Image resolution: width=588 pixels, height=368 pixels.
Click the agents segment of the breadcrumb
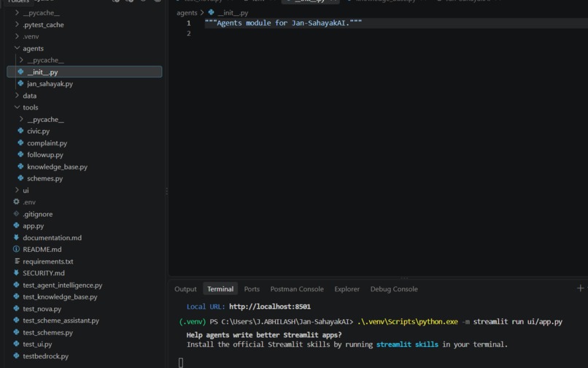(187, 12)
